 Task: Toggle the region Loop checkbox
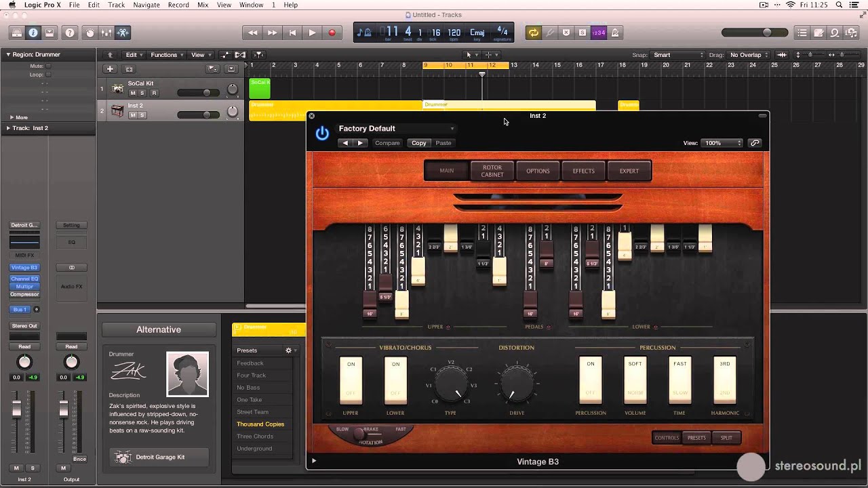[48, 75]
